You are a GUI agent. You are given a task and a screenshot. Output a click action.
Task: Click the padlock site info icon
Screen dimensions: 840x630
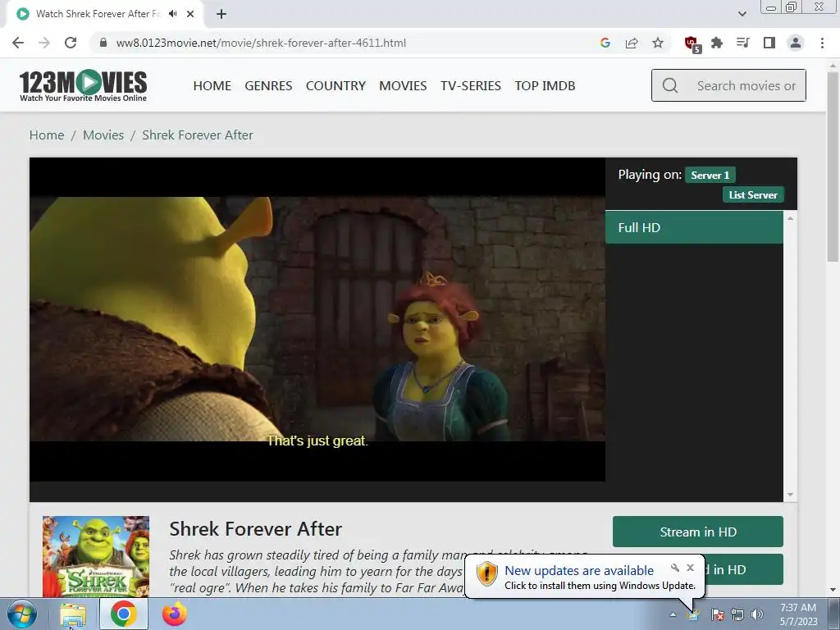[103, 43]
